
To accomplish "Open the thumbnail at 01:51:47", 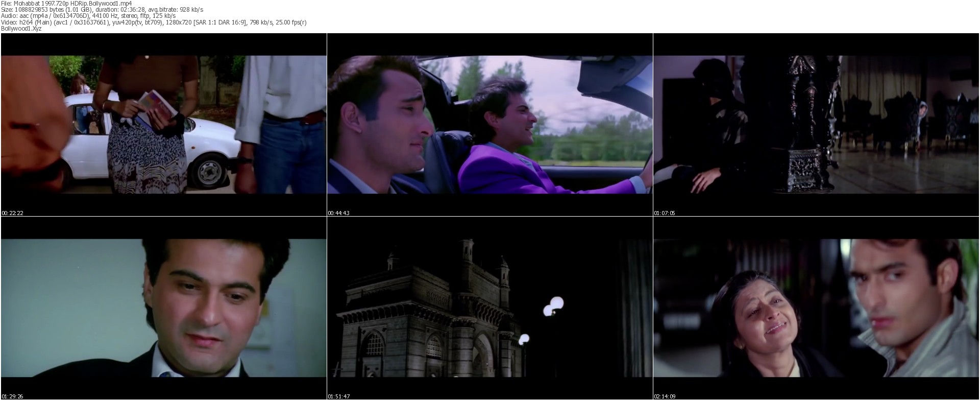I will click(x=490, y=308).
